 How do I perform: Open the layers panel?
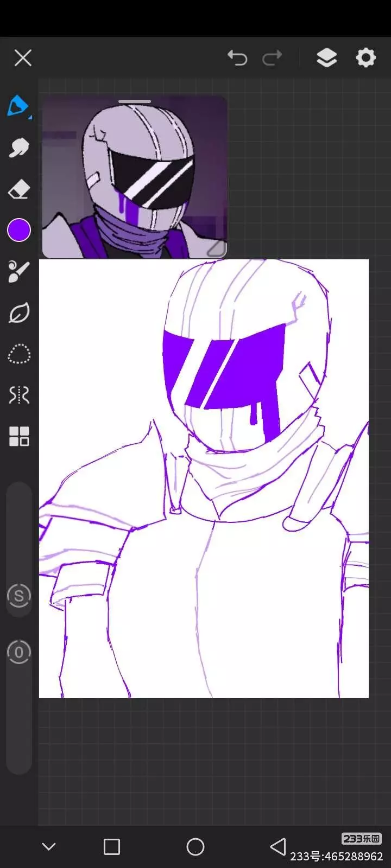[326, 58]
